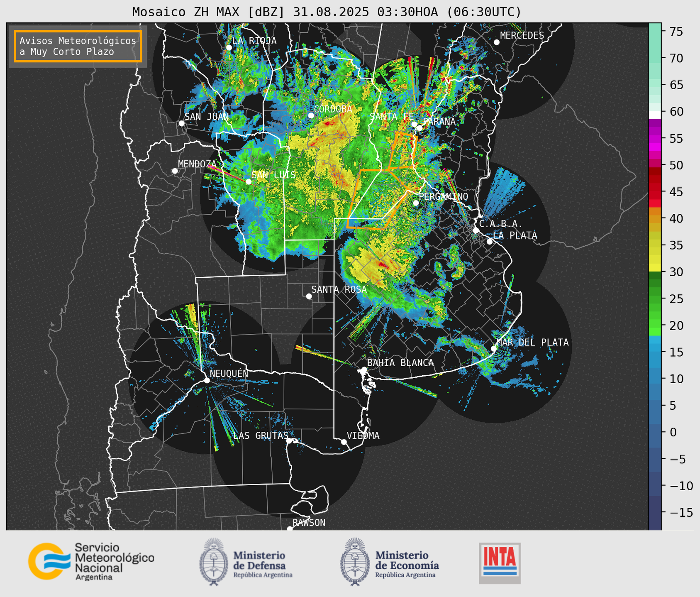Click the LA PLATA city label
Screen dimensions: 700x597
515,235
